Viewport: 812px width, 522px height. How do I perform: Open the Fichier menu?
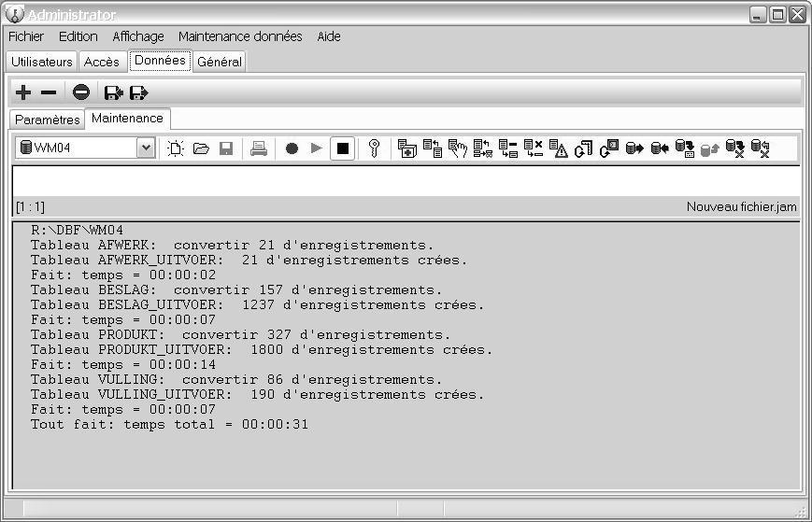[26, 36]
